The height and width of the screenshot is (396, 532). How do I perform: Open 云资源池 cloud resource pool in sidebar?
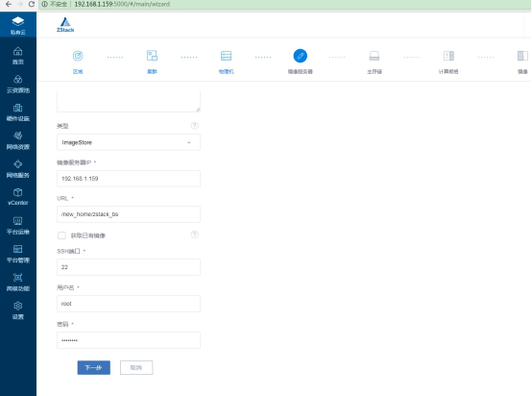click(x=18, y=85)
